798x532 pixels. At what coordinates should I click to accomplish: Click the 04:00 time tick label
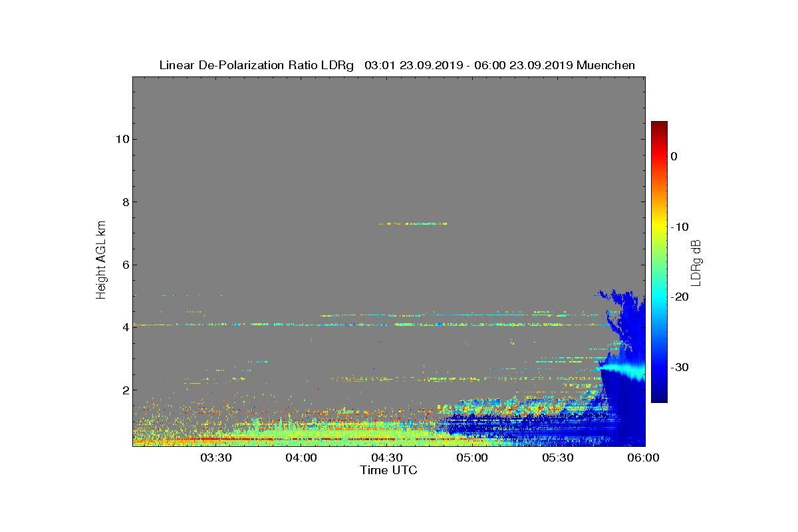coord(301,458)
